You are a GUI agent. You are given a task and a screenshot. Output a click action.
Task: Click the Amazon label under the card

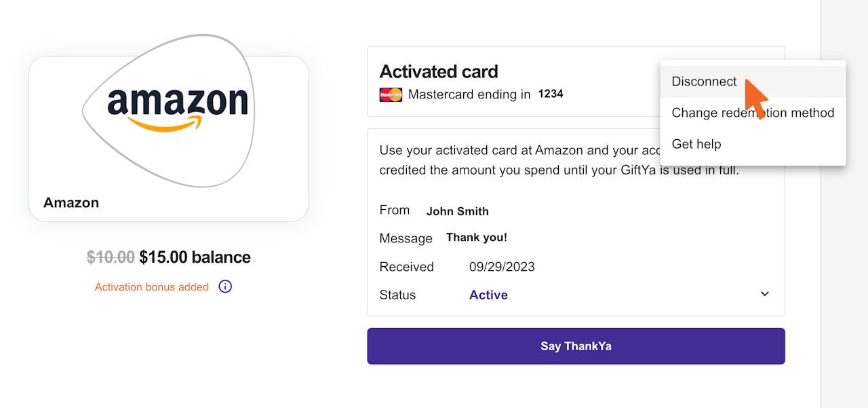click(71, 202)
